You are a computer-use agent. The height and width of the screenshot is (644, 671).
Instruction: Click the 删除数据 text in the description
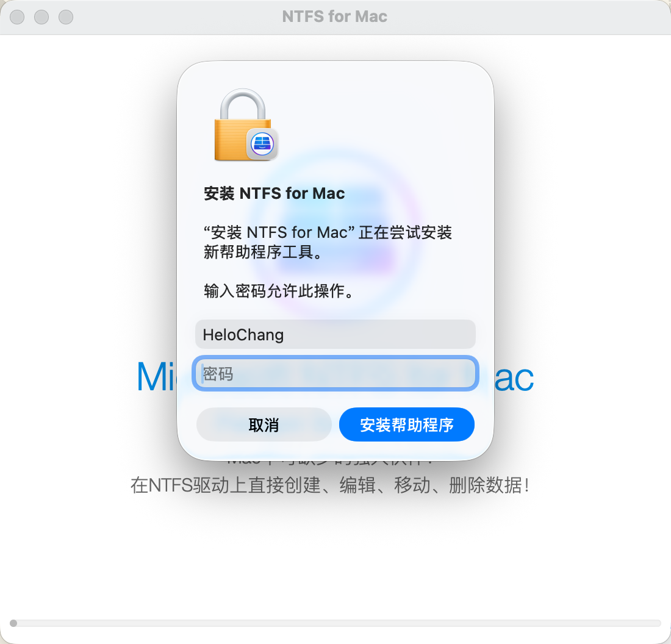tap(486, 485)
